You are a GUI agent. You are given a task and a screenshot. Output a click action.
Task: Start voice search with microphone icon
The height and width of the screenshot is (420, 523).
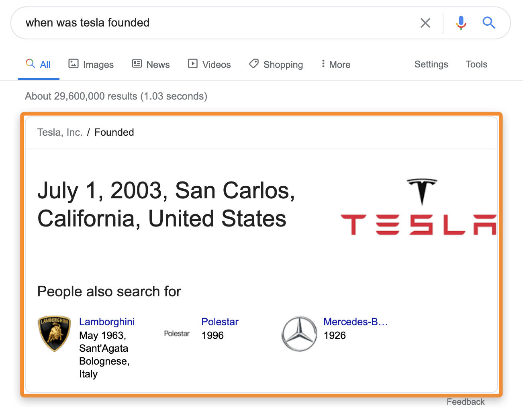pyautogui.click(x=461, y=23)
